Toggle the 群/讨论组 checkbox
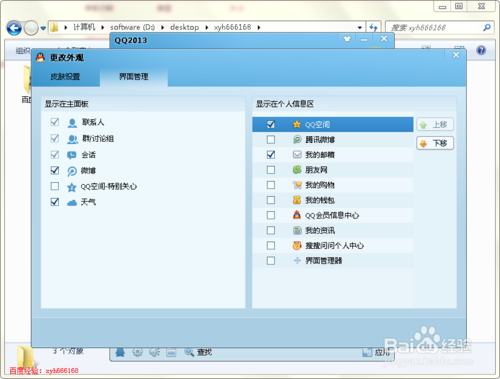Screen dimensions: 500x379 (x=55, y=138)
